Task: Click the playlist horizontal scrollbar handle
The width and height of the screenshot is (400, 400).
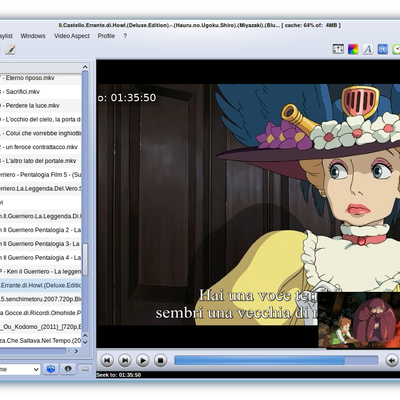Action: click(x=33, y=351)
